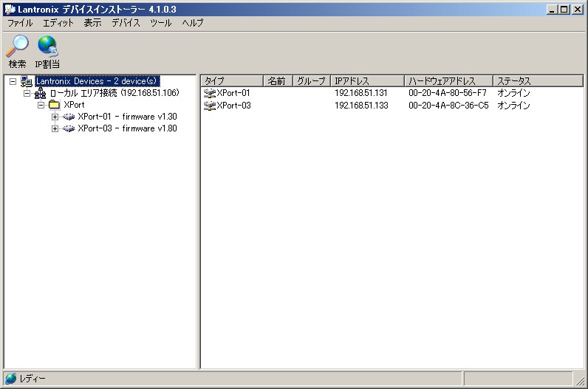
Task: Click the XPort-03 row icon in device list
Action: coord(209,106)
